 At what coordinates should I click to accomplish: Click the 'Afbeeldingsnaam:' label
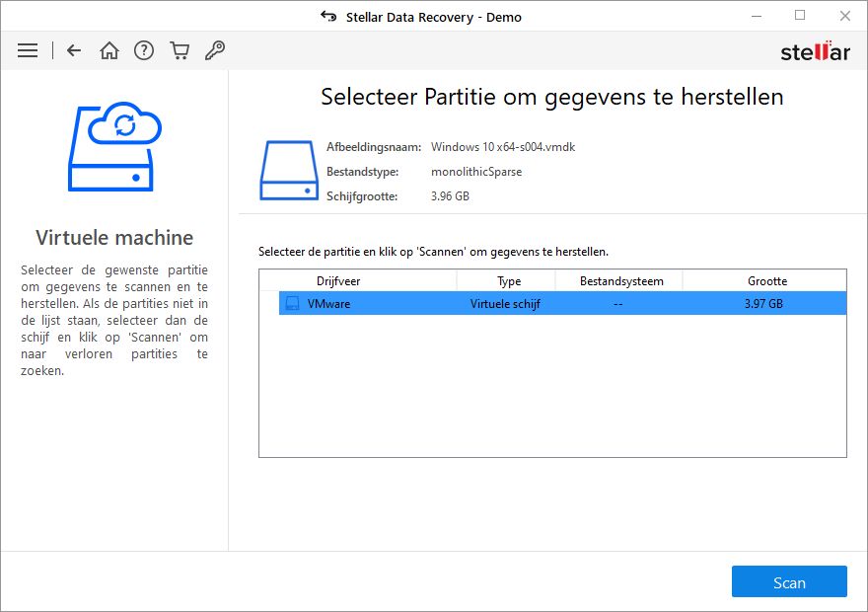click(x=374, y=147)
